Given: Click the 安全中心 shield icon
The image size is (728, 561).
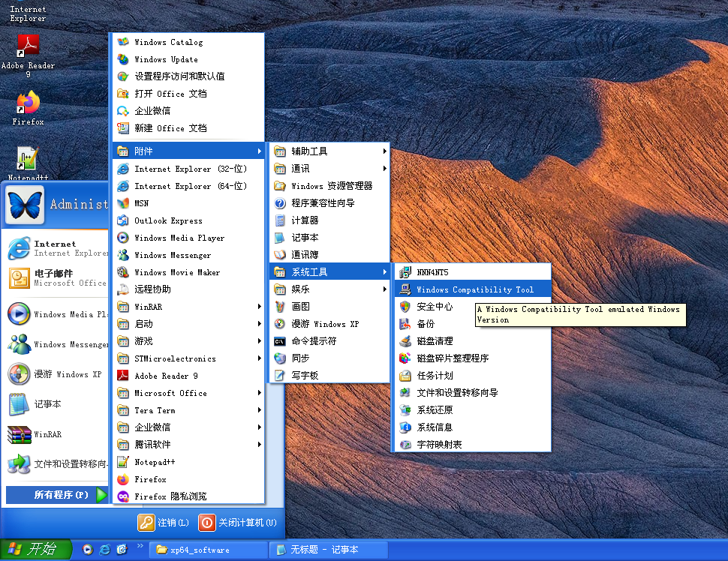Looking at the screenshot, I should click(405, 307).
